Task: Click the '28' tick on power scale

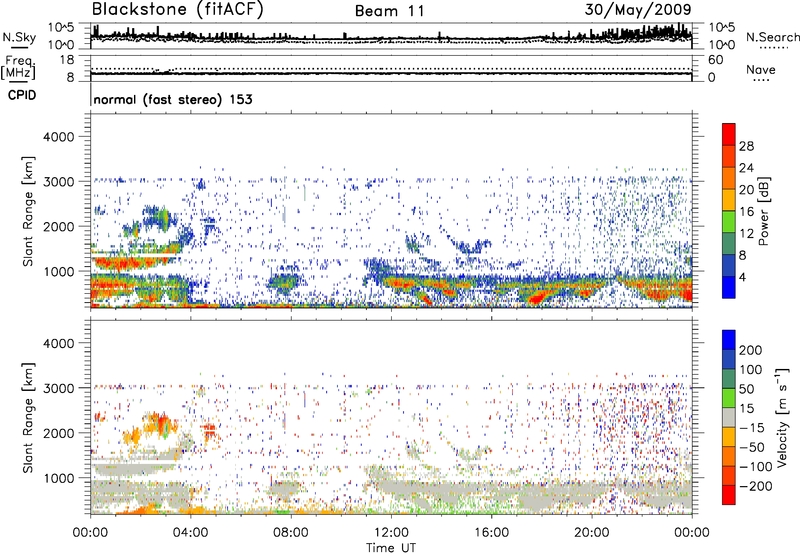Action: (x=746, y=146)
